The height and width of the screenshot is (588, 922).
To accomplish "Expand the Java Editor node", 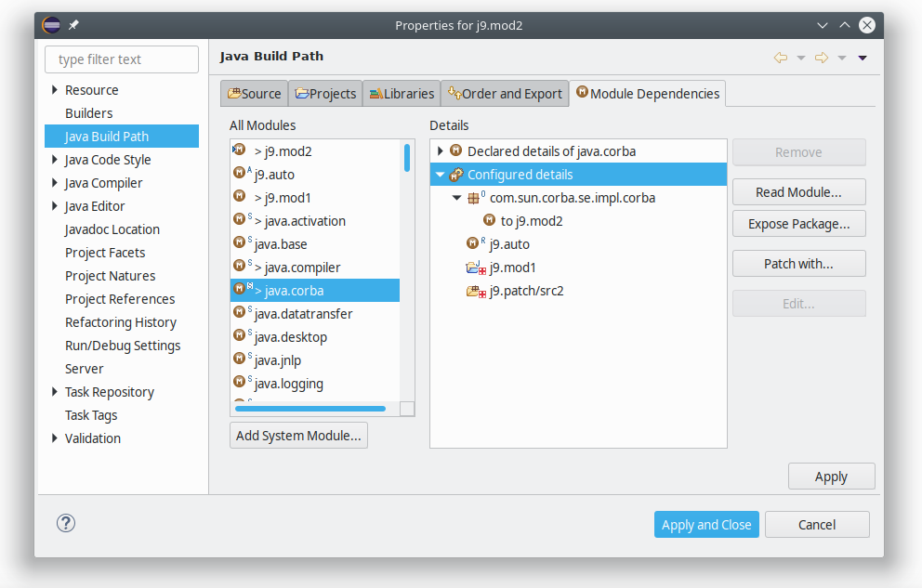I will (x=54, y=206).
